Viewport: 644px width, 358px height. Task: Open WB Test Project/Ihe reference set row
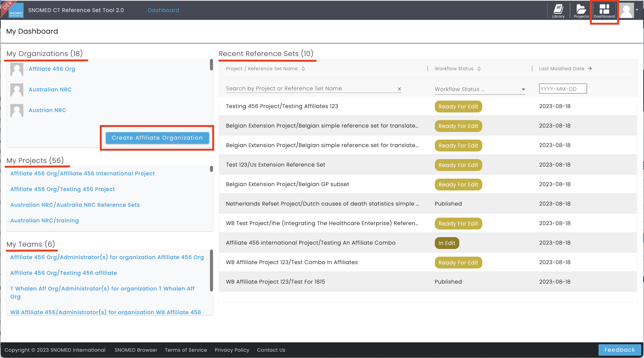[x=428, y=223]
